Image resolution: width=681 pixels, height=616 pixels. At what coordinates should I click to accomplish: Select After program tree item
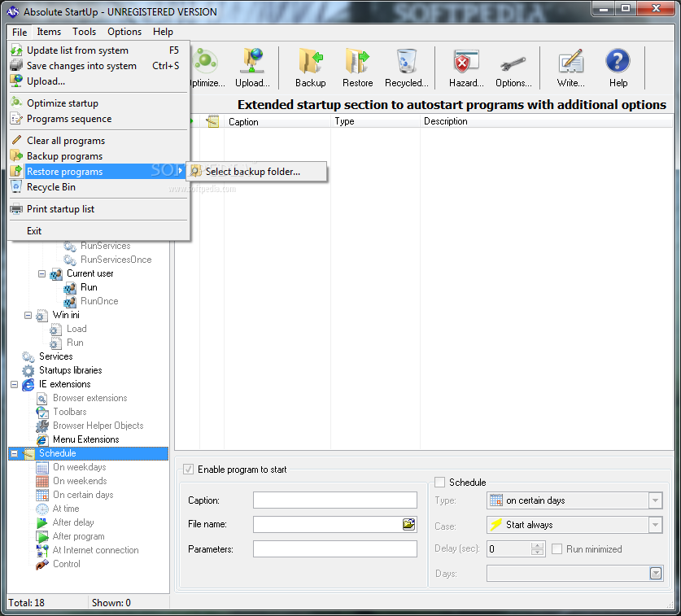click(79, 536)
